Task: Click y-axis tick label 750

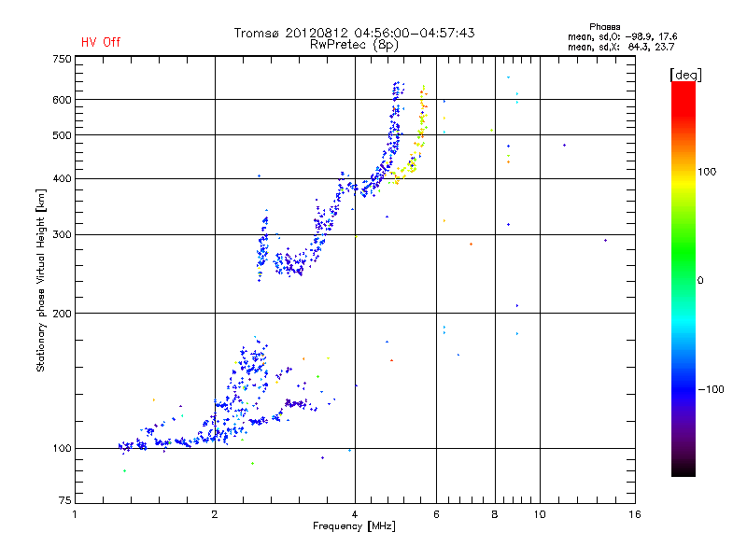Action: 62,59
